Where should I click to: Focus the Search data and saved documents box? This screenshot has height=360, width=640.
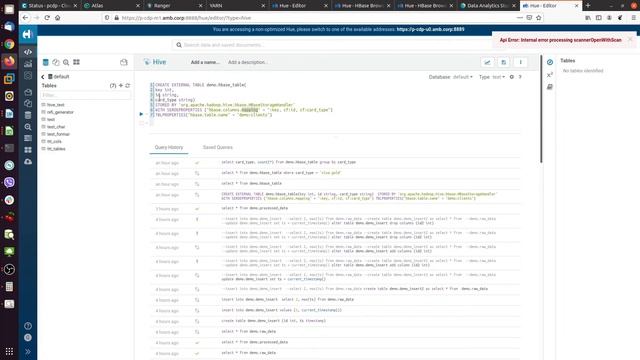coord(331,45)
